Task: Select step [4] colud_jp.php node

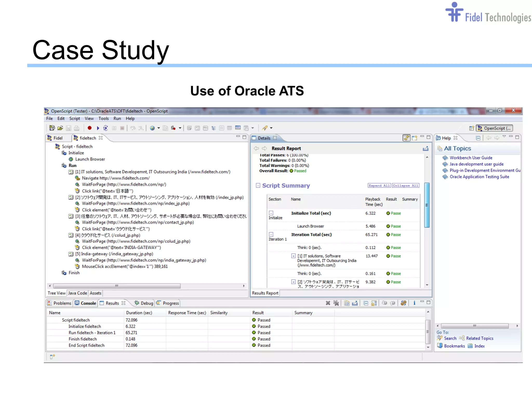Action: pos(108,235)
